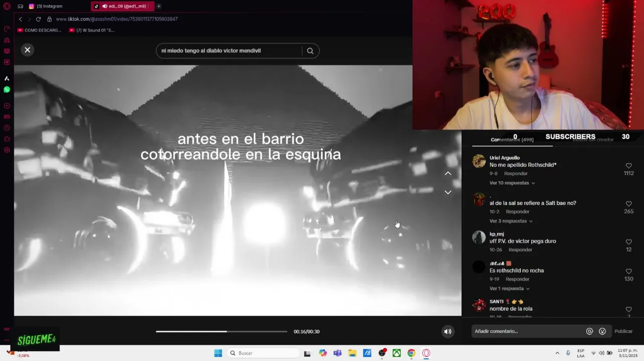Open File Explorer from taskbar
The image size is (644, 361).
352,353
